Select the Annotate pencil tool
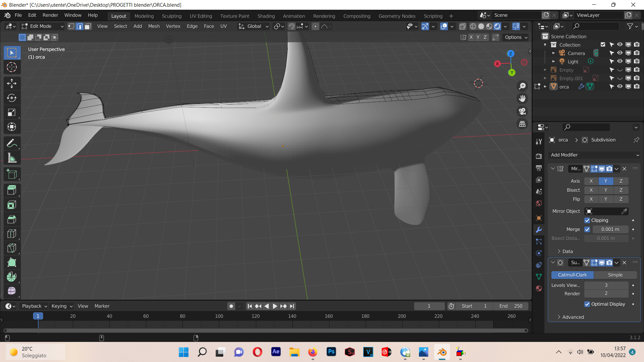The height and width of the screenshot is (362, 644). pyautogui.click(x=12, y=143)
